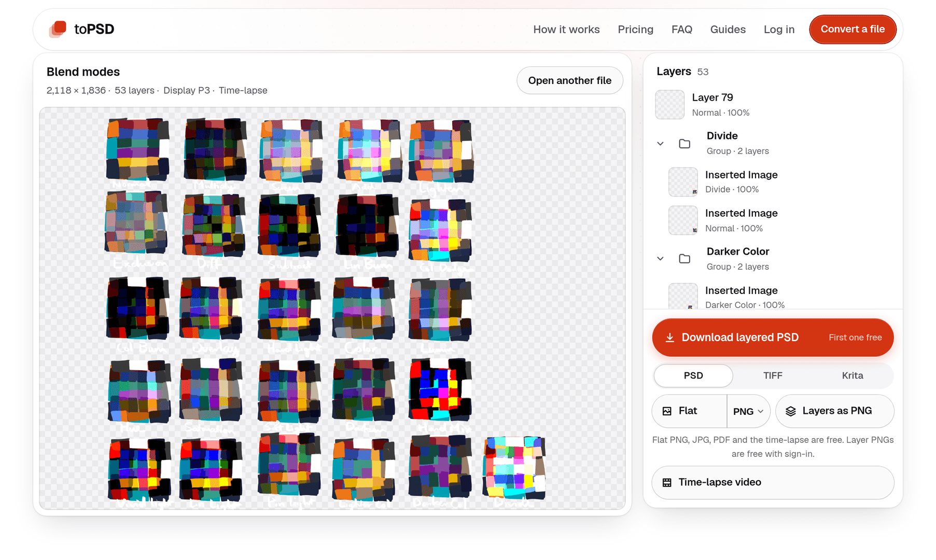Click the Darker Color group folder icon
This screenshot has width=936, height=560.
(684, 259)
